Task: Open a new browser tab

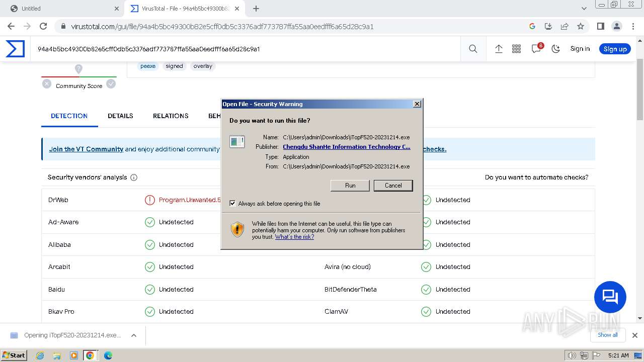Action: [x=256, y=9]
